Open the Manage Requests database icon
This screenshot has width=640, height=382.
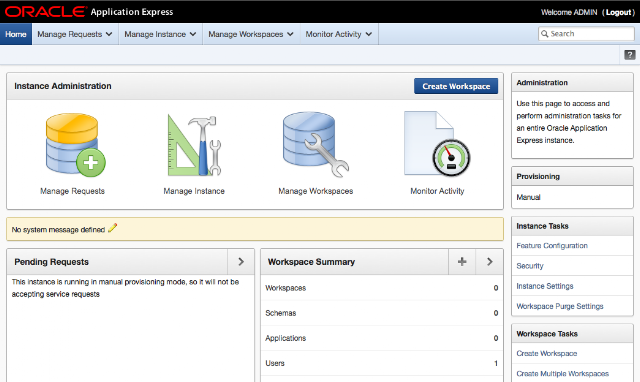coord(75,145)
